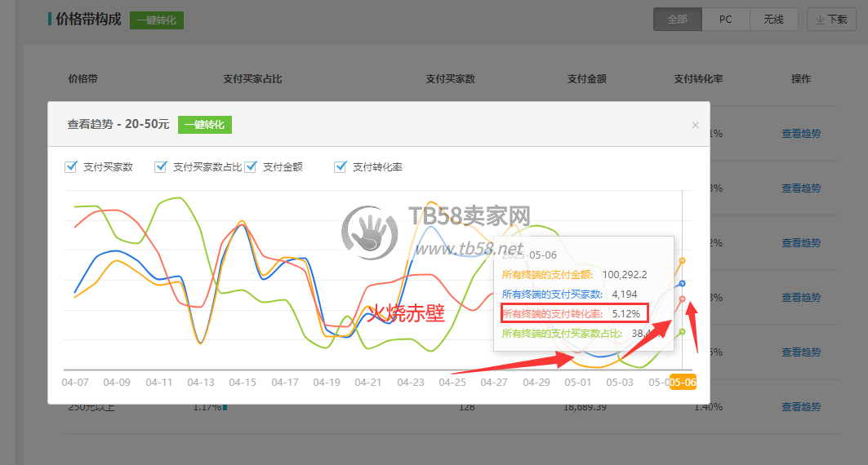Uncheck the 支付买家数 checkbox

click(71, 167)
